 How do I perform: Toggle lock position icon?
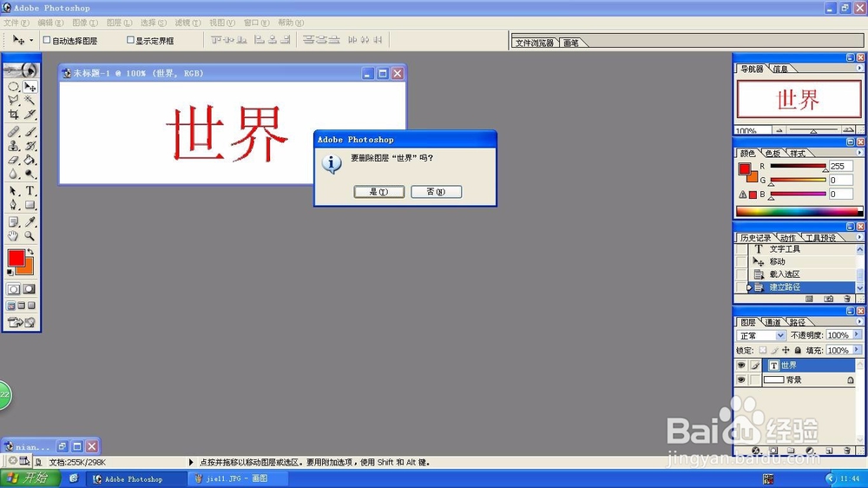point(786,350)
